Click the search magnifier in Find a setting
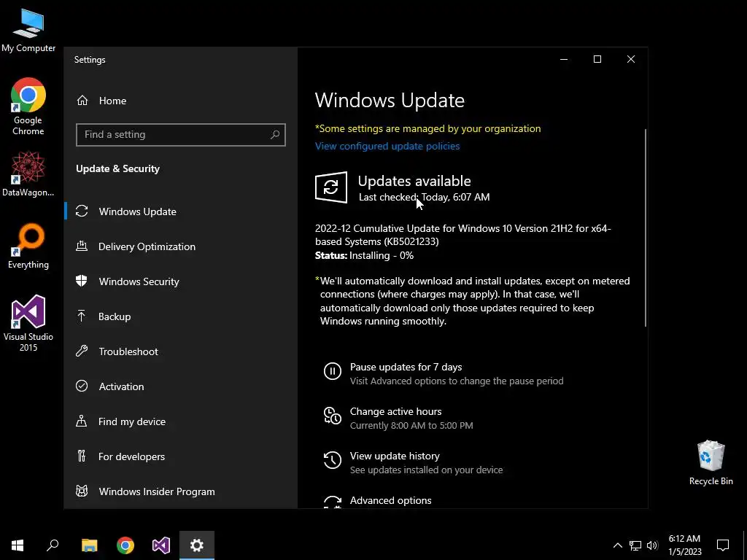Viewport: 747px width, 560px height. coord(275,135)
